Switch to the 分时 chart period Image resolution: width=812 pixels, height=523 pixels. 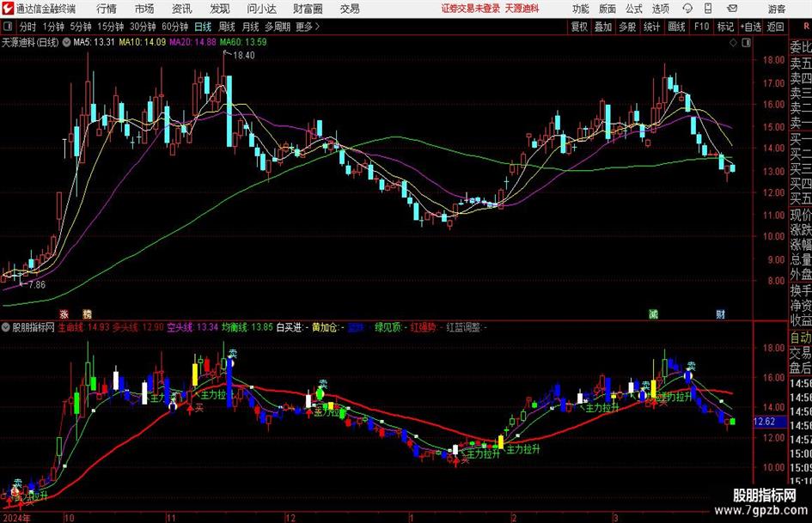tap(28, 27)
